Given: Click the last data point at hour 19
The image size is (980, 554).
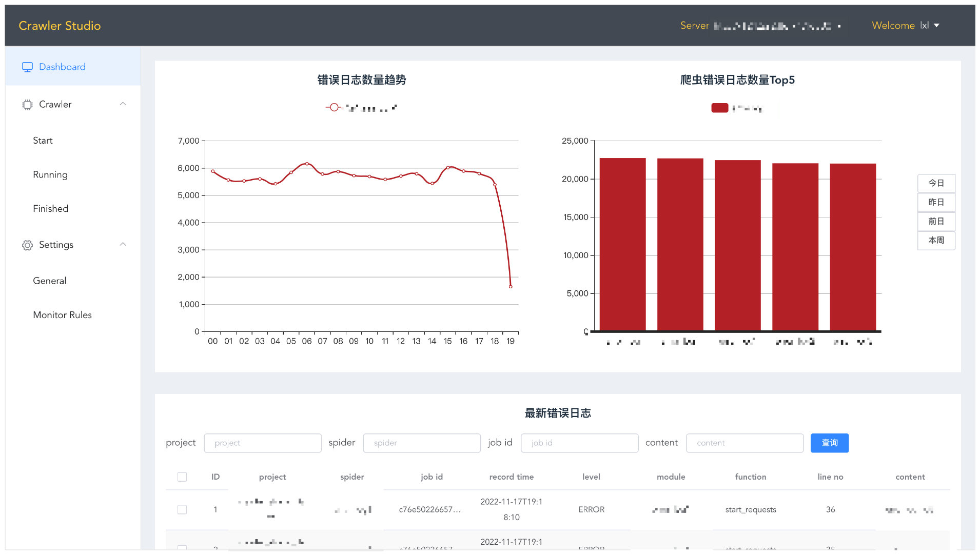Looking at the screenshot, I should 511,287.
